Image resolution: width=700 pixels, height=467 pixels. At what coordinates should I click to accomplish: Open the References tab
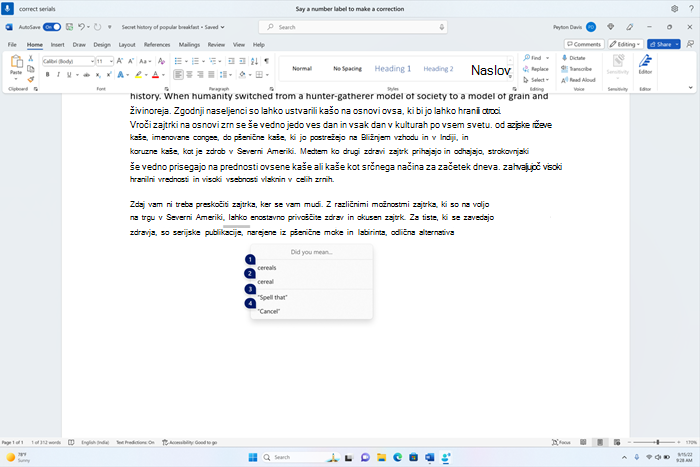click(157, 45)
